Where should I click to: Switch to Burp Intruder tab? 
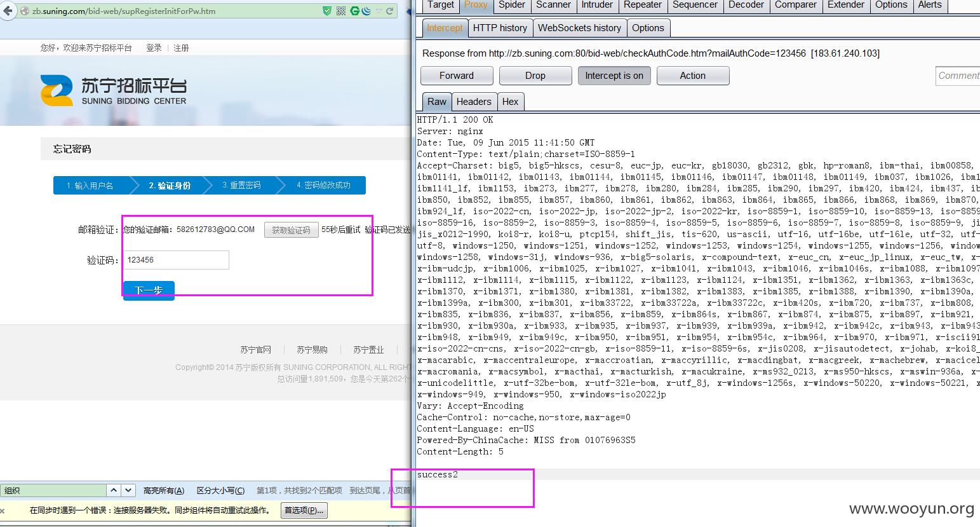597,5
